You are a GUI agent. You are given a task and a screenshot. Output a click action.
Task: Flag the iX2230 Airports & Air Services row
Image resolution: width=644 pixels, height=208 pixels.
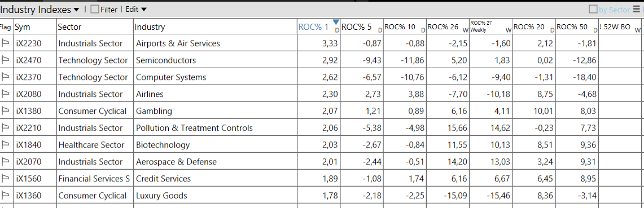coord(6,43)
